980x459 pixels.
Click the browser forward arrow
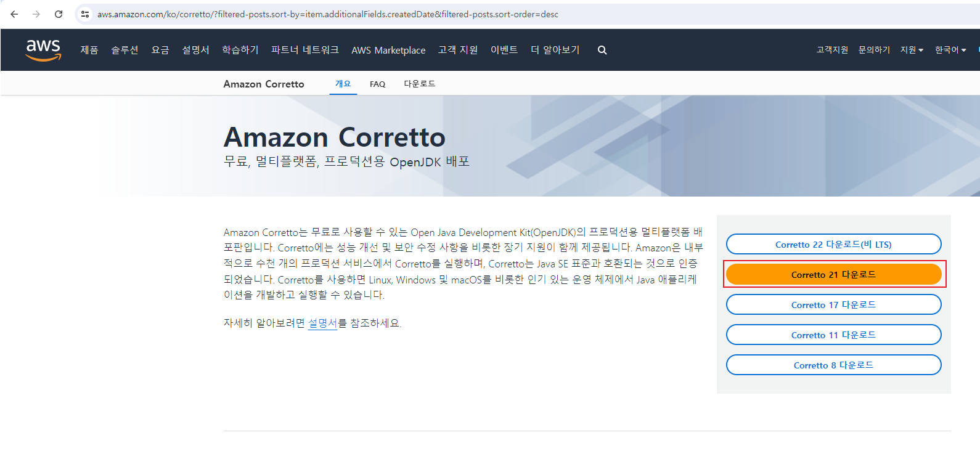pos(36,14)
